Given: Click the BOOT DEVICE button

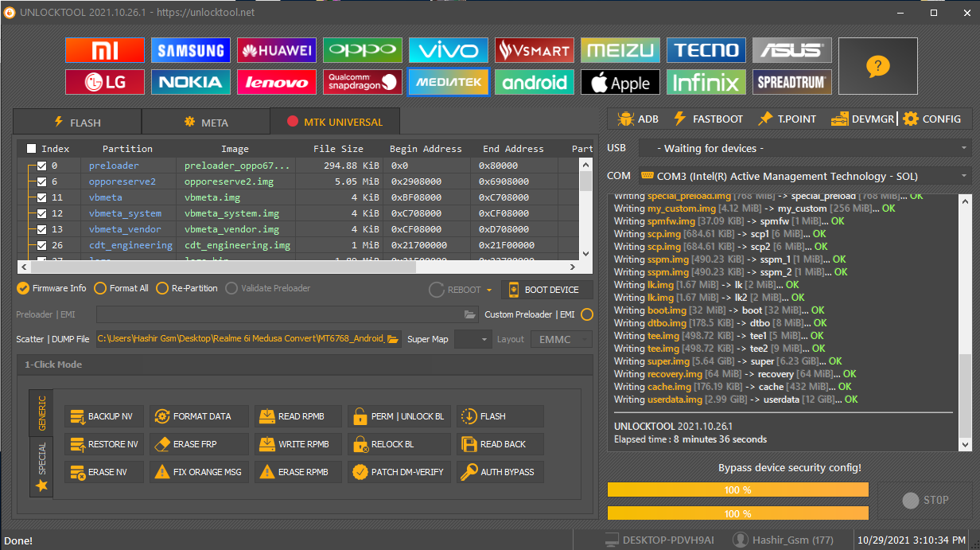Looking at the screenshot, I should pyautogui.click(x=547, y=290).
